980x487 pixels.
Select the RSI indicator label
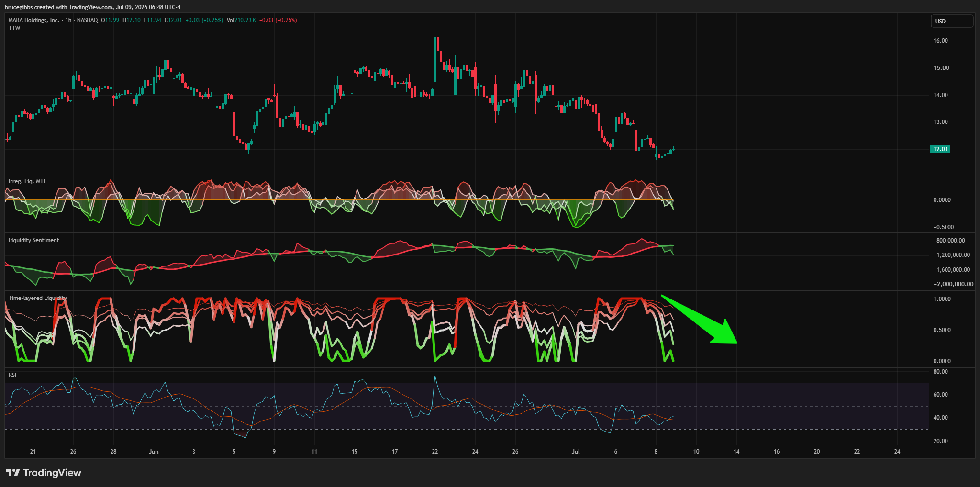12,375
